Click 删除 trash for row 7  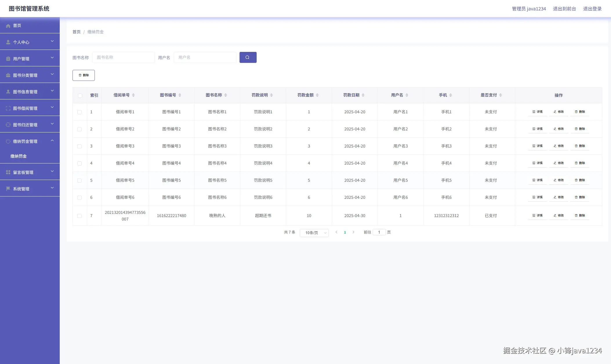click(x=580, y=216)
